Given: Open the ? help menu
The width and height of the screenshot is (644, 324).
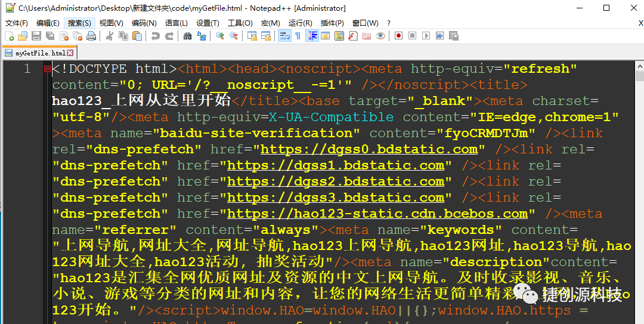Looking at the screenshot, I should point(389,23).
